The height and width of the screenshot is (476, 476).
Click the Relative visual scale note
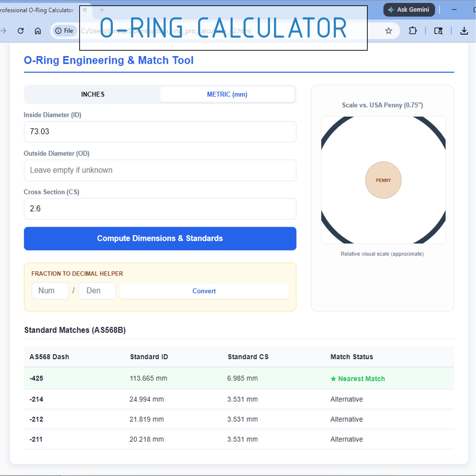tap(382, 254)
